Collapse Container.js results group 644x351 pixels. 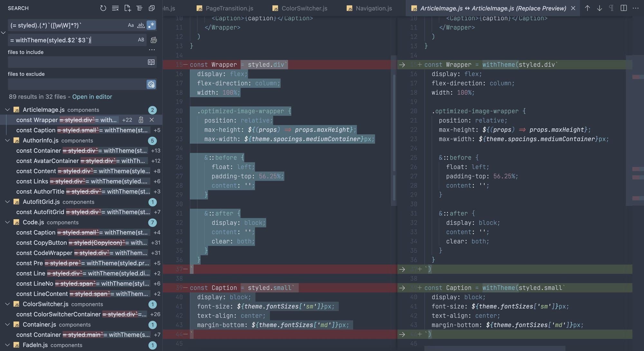coord(7,325)
